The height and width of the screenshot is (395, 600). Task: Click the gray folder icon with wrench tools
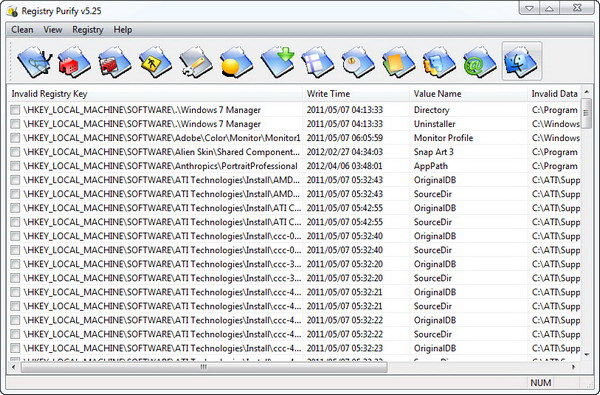pyautogui.click(x=196, y=62)
